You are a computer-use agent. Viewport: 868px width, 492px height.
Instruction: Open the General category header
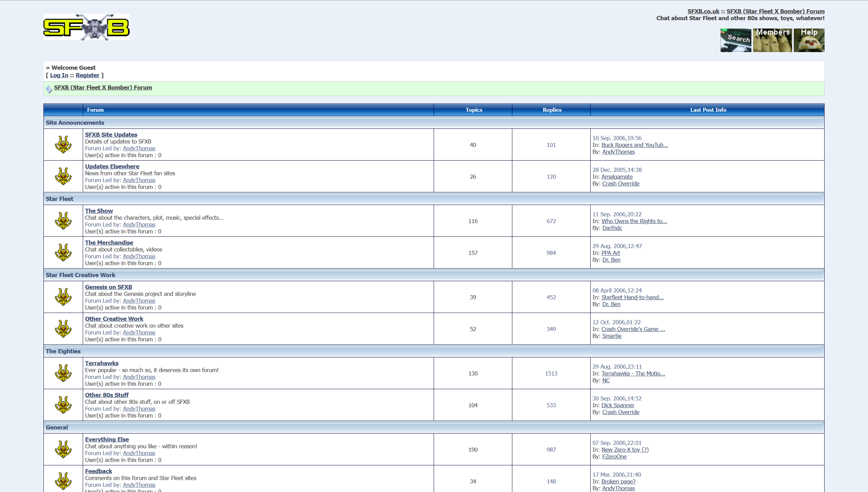pyautogui.click(x=57, y=427)
